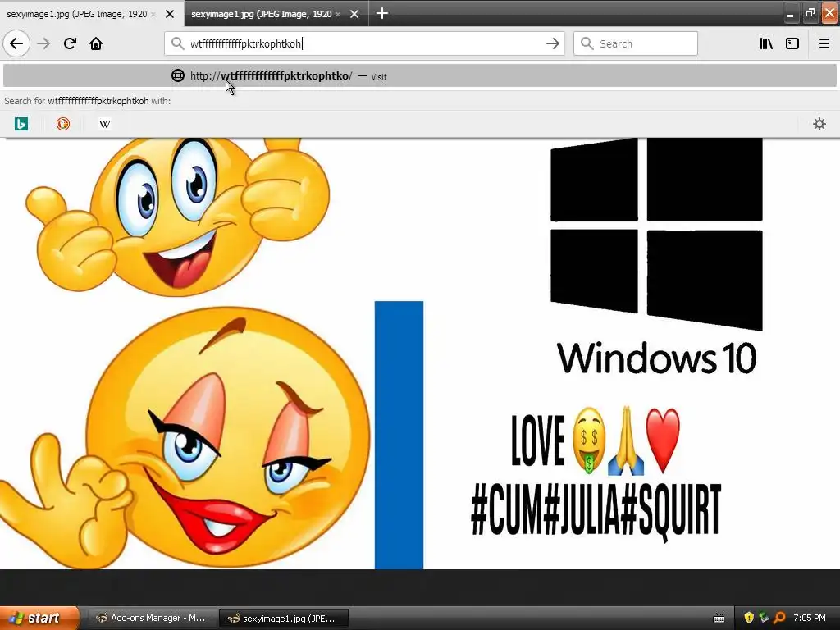Open the Home page button
Screen dimensions: 840x630
point(96,43)
